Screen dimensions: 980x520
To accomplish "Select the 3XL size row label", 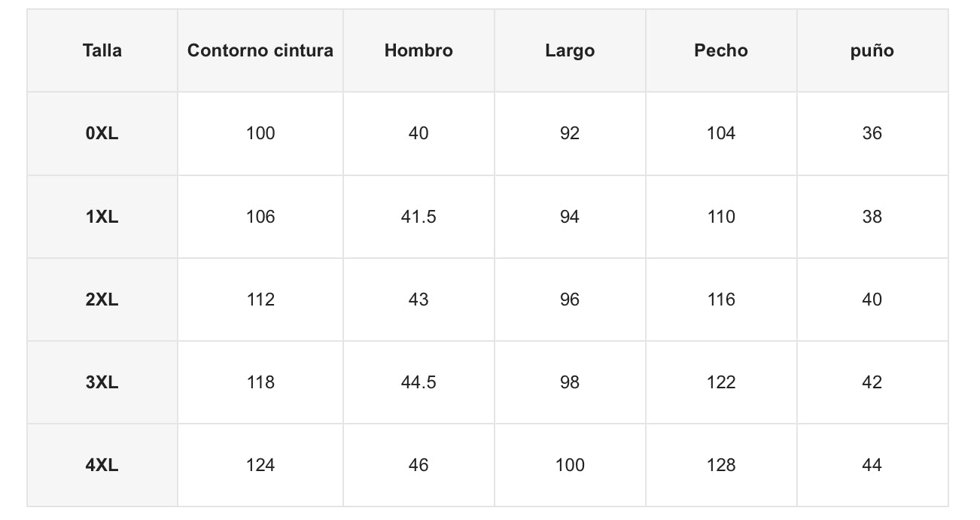I will [102, 382].
